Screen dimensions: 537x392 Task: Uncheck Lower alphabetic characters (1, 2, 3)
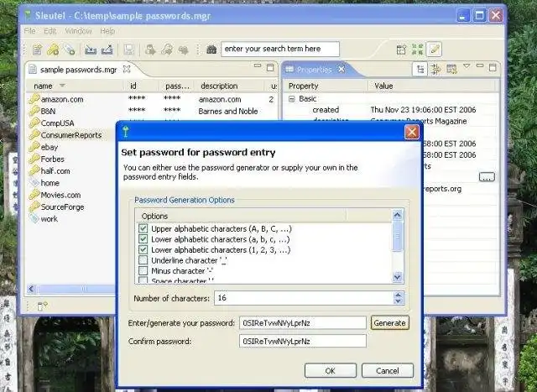click(x=143, y=249)
